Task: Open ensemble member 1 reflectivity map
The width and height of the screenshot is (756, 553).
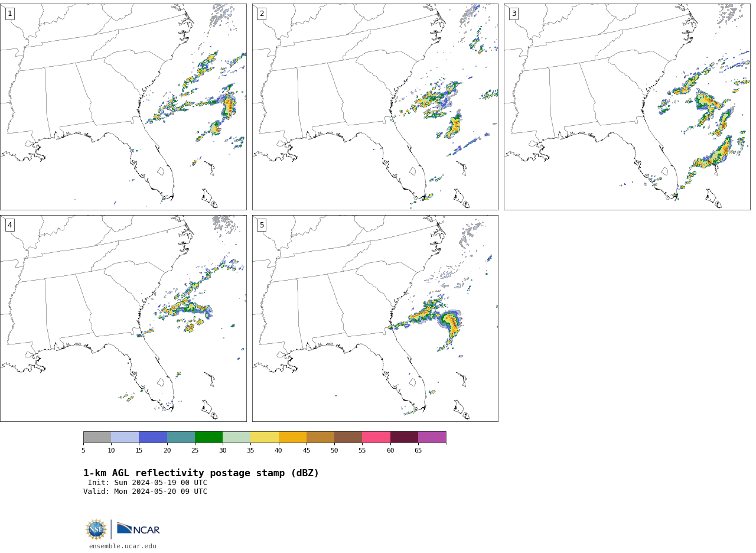Action: (123, 107)
